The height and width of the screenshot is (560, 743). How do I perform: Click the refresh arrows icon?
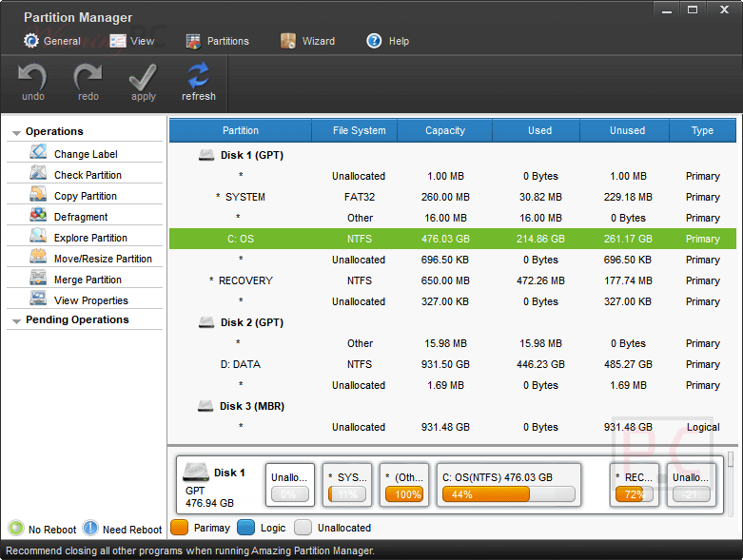click(198, 75)
